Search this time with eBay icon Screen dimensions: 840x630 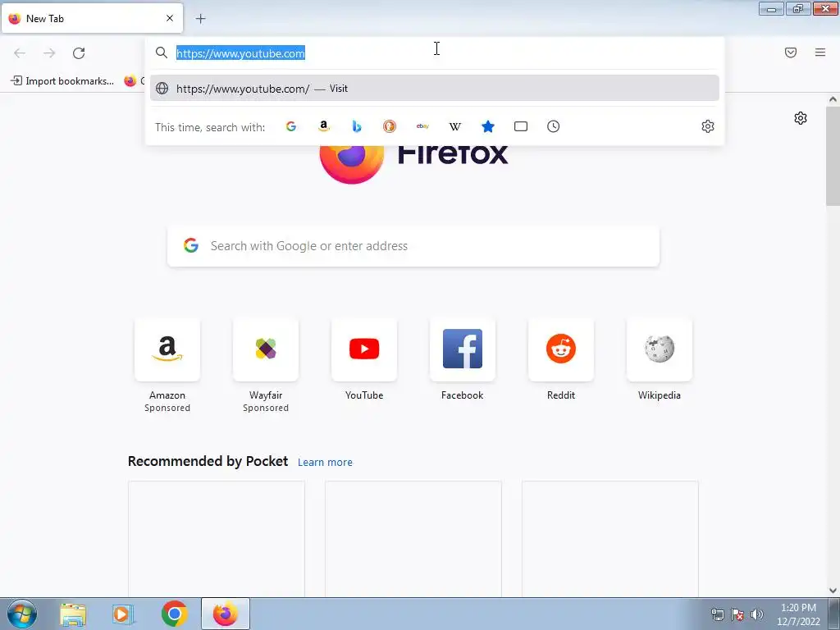click(422, 126)
